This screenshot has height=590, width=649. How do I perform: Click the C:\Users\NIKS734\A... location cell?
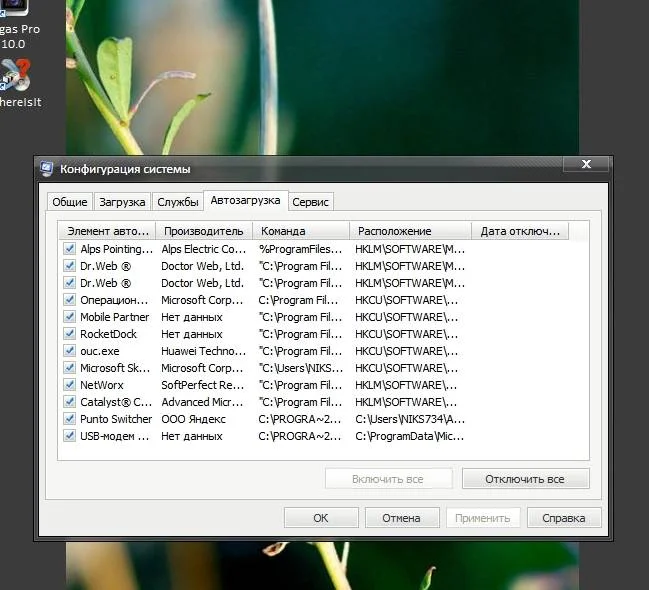[x=410, y=419]
